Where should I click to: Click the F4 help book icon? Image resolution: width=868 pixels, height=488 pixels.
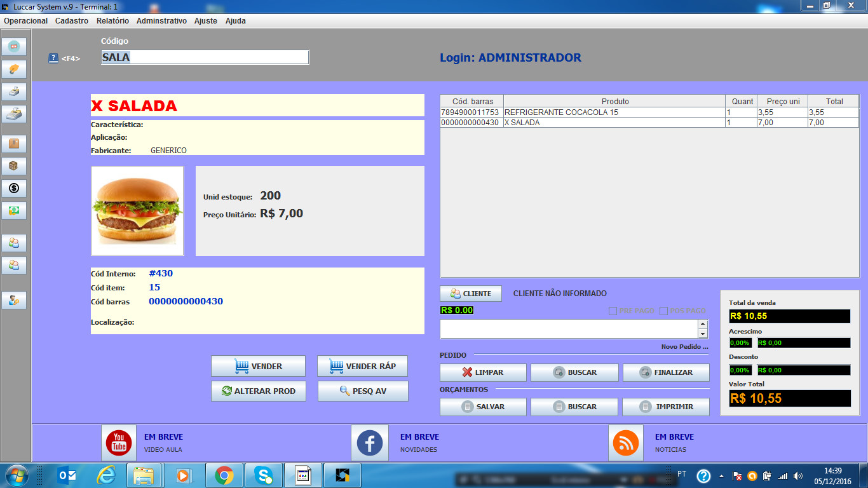pos(53,58)
